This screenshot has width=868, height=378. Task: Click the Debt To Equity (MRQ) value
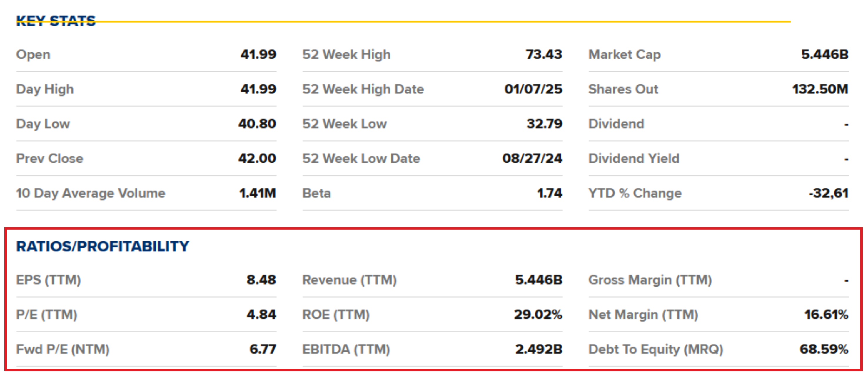point(824,350)
